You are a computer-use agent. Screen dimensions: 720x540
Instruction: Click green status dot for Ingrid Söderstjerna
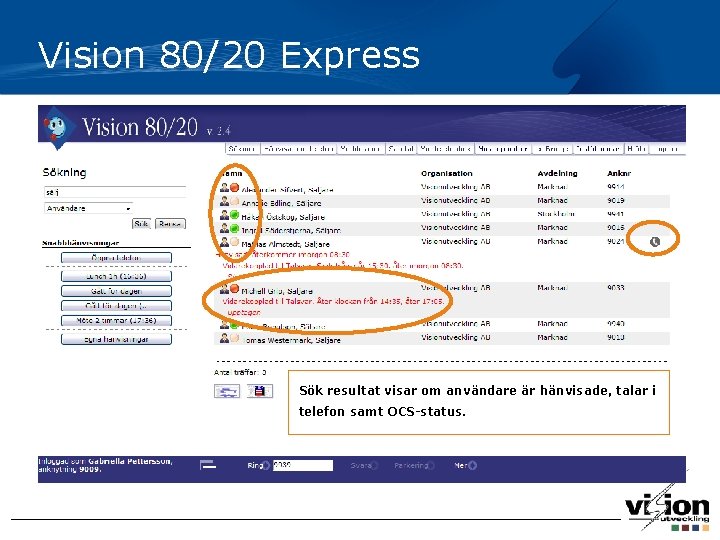[234, 228]
